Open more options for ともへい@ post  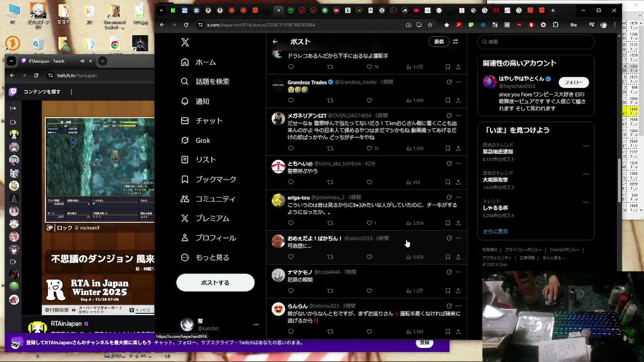tap(458, 163)
